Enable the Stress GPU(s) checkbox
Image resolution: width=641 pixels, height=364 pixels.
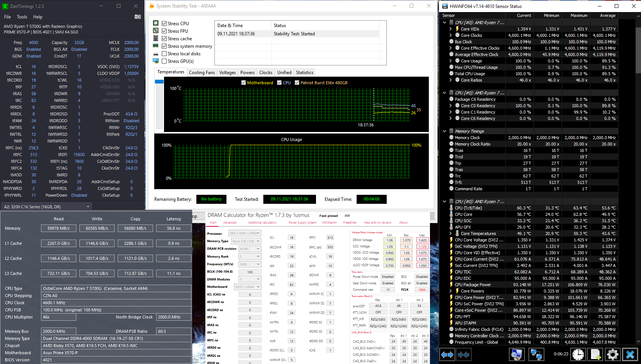(164, 61)
